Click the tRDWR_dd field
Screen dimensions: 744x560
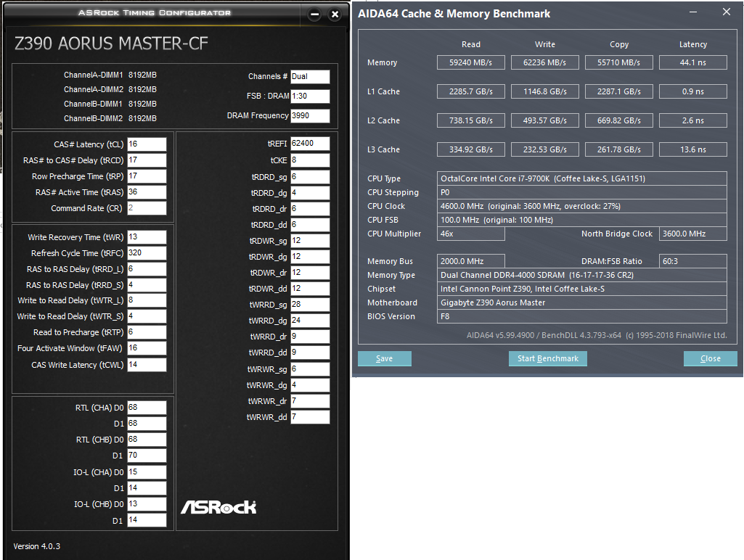point(311,289)
